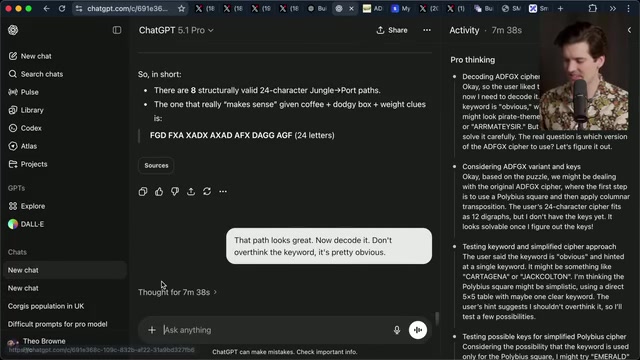Open the conversation options three-dot menu
640x360 pixels.
click(x=427, y=30)
